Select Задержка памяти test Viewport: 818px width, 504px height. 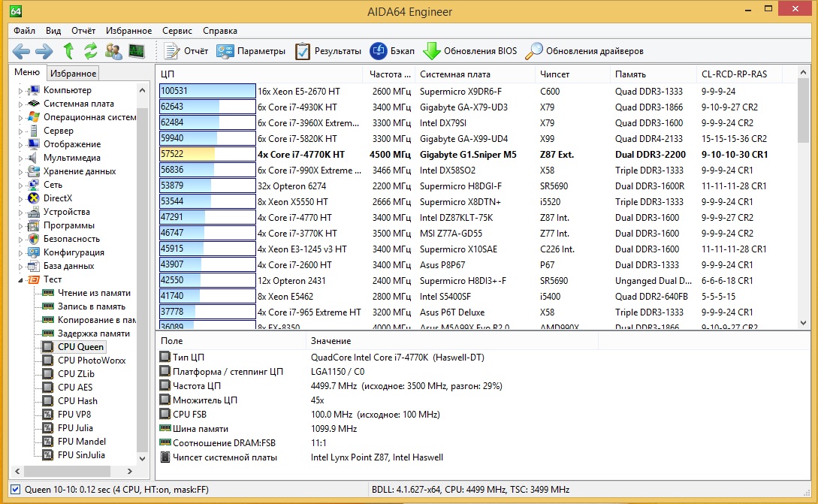[93, 333]
